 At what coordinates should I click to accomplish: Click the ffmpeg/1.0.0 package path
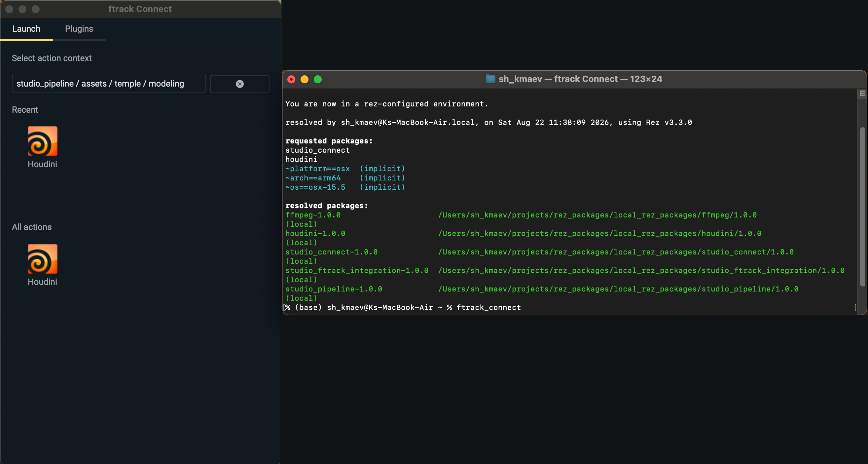(x=597, y=215)
